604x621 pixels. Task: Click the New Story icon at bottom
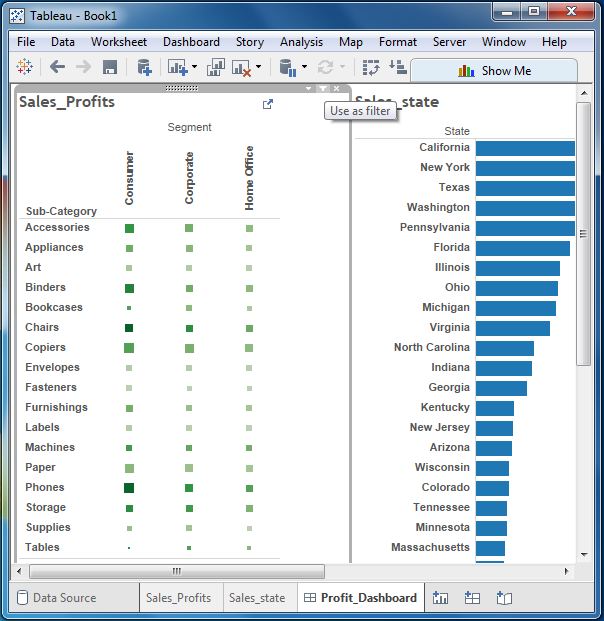click(504, 597)
